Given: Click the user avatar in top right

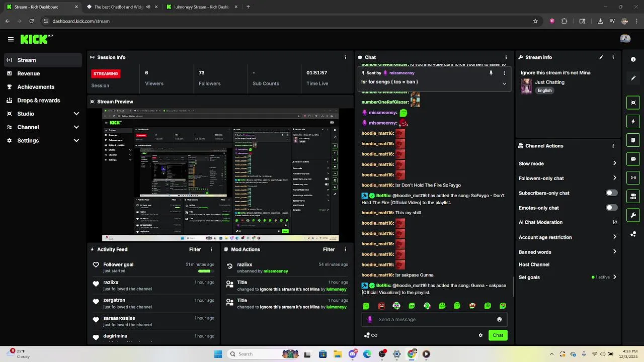Looking at the screenshot, I should tap(625, 39).
